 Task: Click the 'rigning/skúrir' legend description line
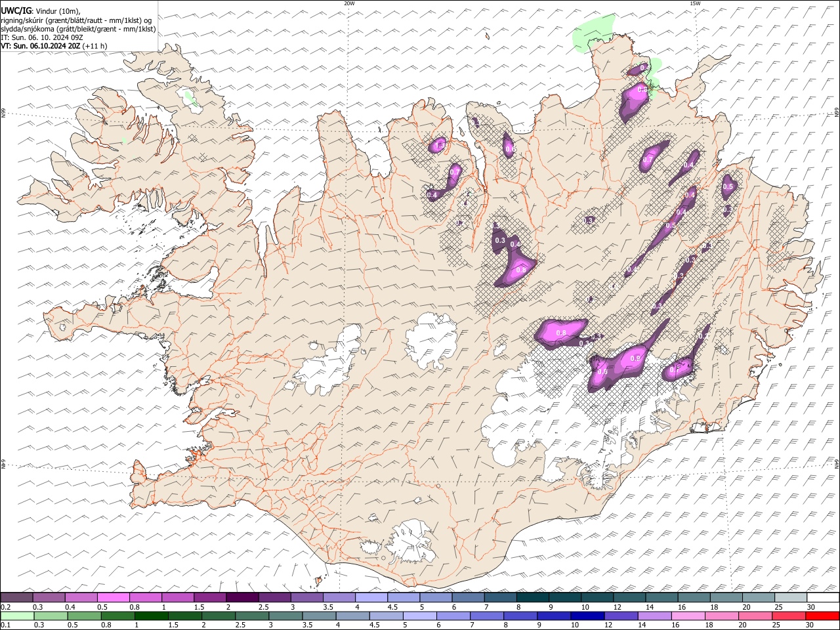[76, 20]
